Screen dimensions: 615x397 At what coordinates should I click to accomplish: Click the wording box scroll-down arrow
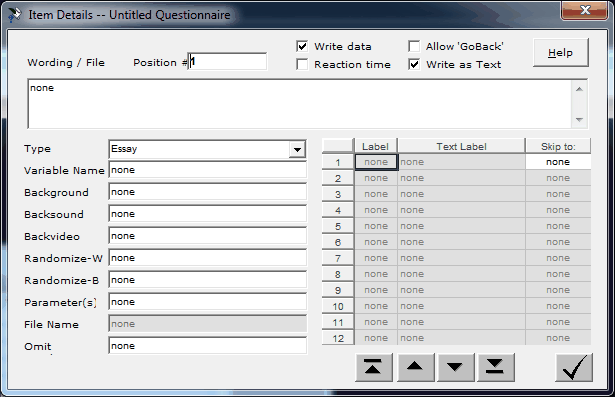point(579,120)
